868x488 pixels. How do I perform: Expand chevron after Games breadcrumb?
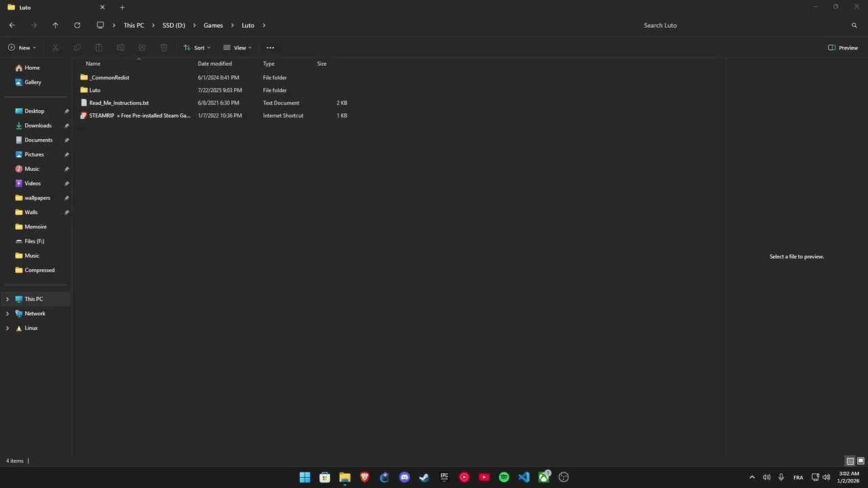tap(232, 25)
